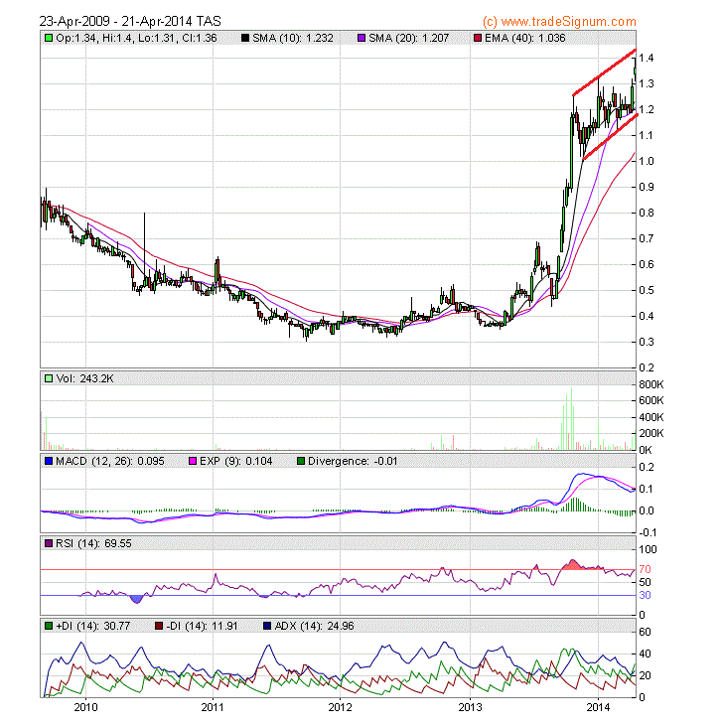Click the red 70 RSI threshold label

[645, 569]
